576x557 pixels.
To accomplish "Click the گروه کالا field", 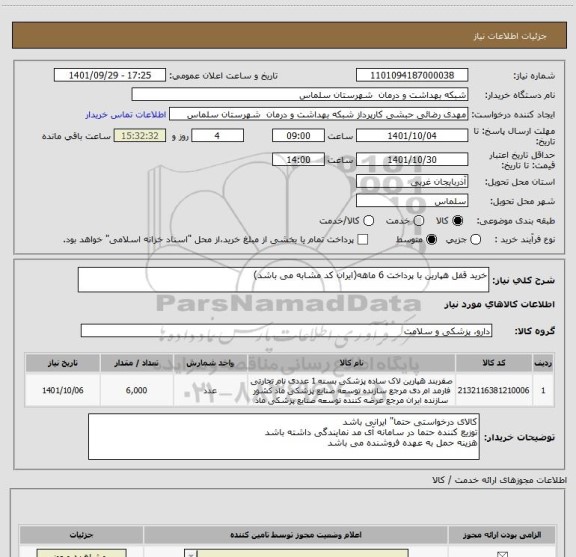I will coord(286,331).
